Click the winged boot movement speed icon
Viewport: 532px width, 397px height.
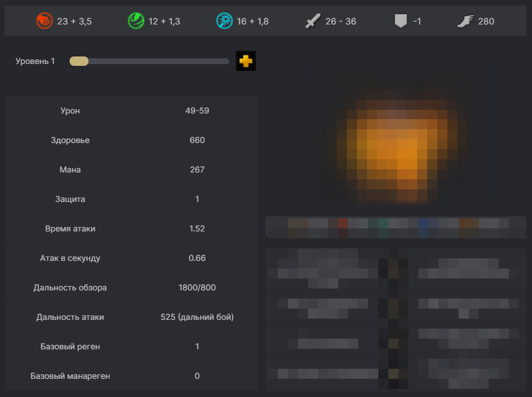point(465,21)
